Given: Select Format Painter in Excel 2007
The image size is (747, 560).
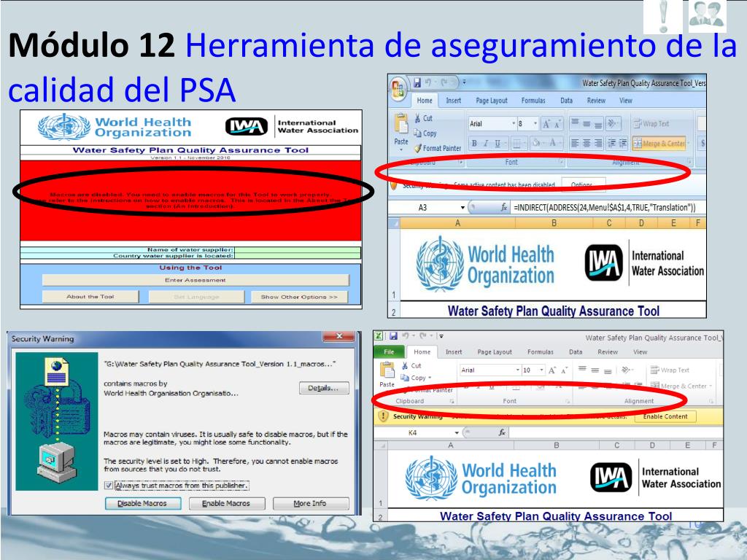Looking at the screenshot, I should (x=438, y=148).
